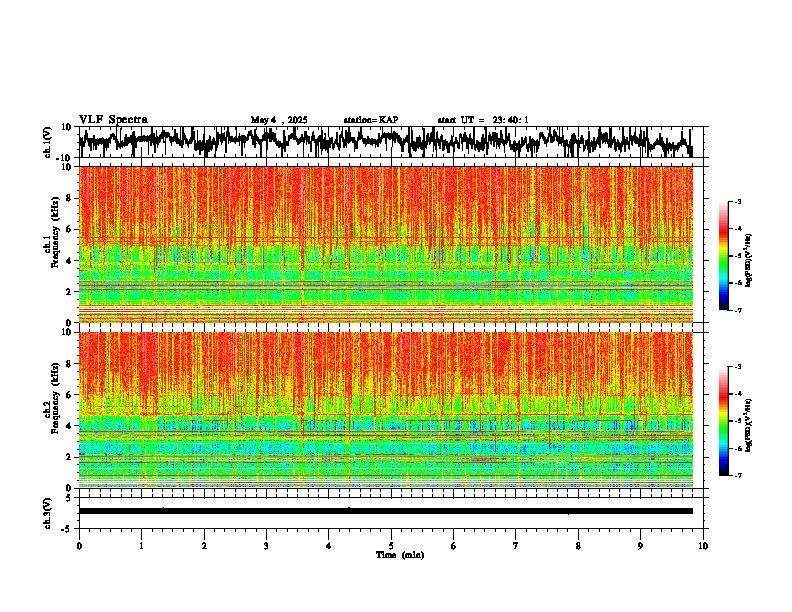Click the log PSD label beside ch.2 color bar

click(749, 425)
